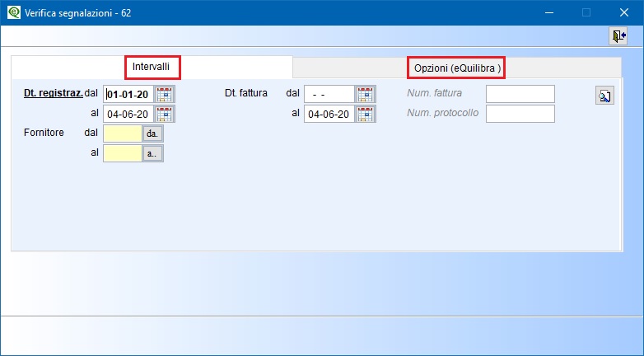Click the 'da.' supplier lookup button
The image size is (644, 356).
point(152,133)
